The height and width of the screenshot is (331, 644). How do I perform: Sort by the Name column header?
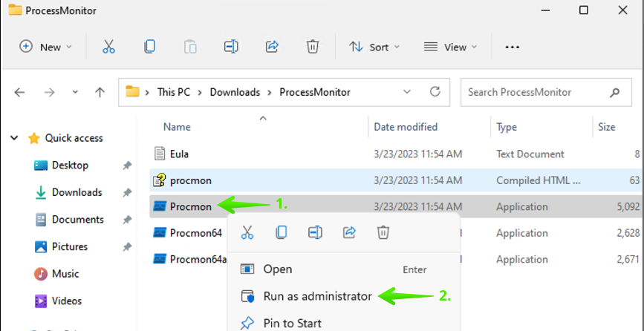[177, 127]
